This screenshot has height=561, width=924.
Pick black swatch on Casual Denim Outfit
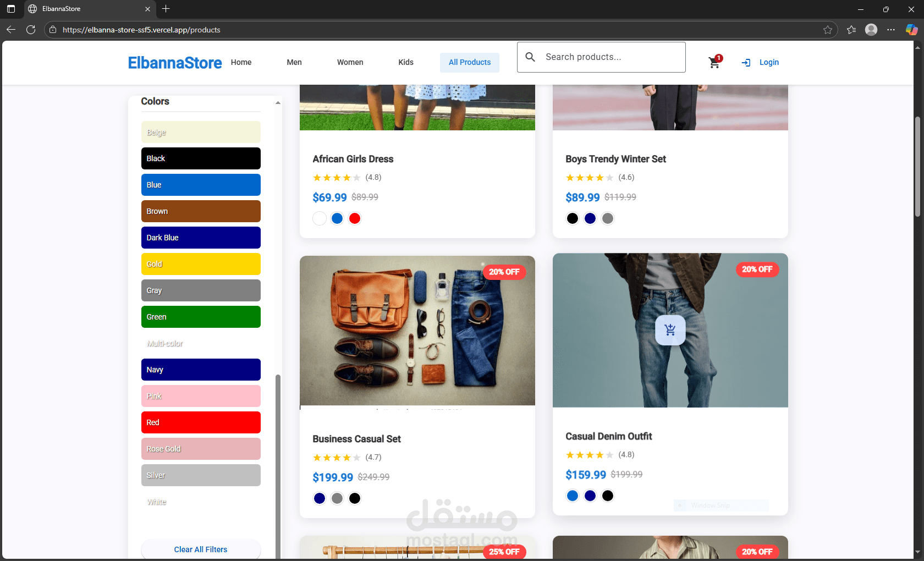click(608, 496)
